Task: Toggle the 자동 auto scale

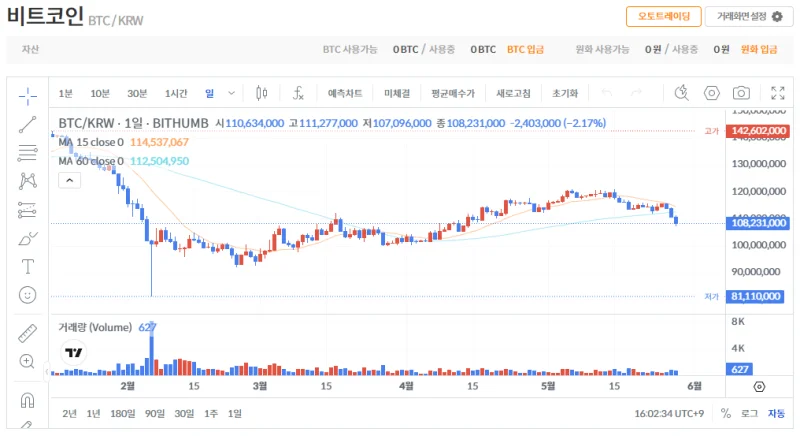Action: pyautogui.click(x=777, y=413)
